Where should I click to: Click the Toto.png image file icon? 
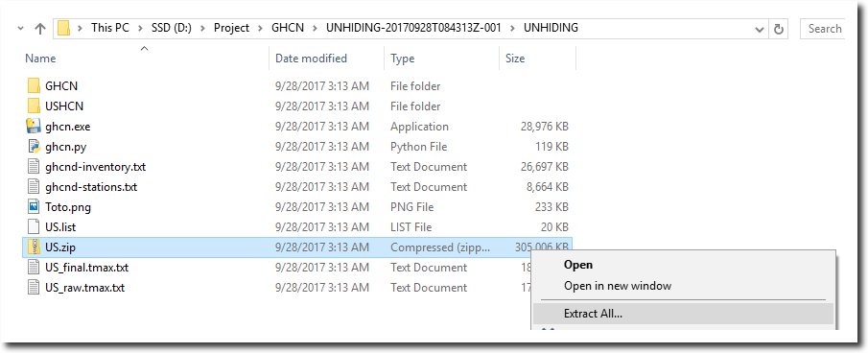click(x=34, y=207)
